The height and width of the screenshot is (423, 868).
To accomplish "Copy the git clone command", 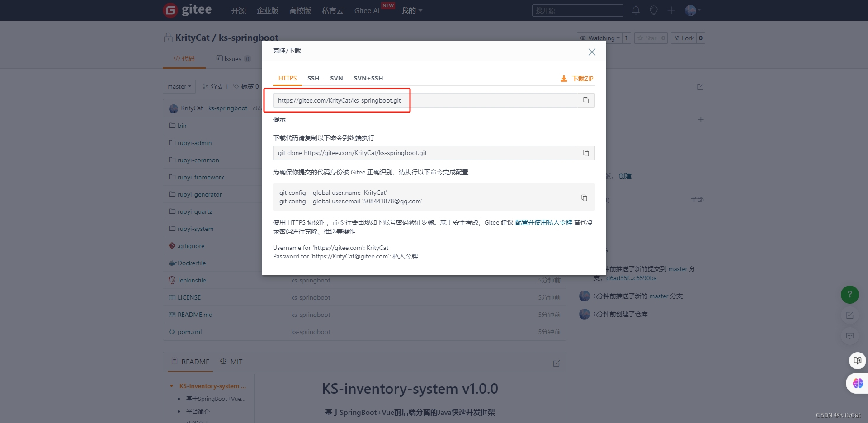I will coord(585,153).
